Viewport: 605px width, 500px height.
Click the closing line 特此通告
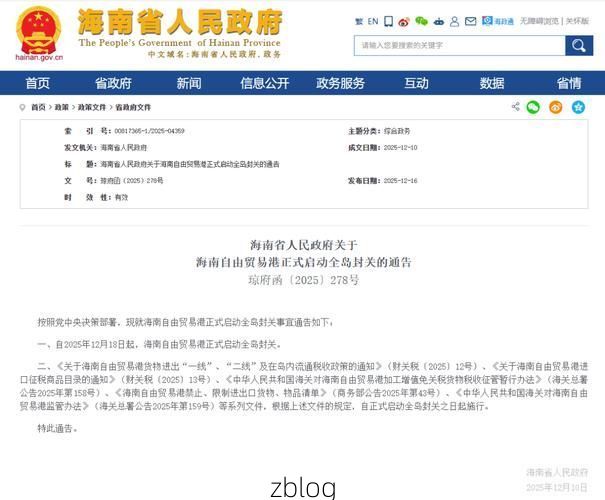(x=57, y=428)
